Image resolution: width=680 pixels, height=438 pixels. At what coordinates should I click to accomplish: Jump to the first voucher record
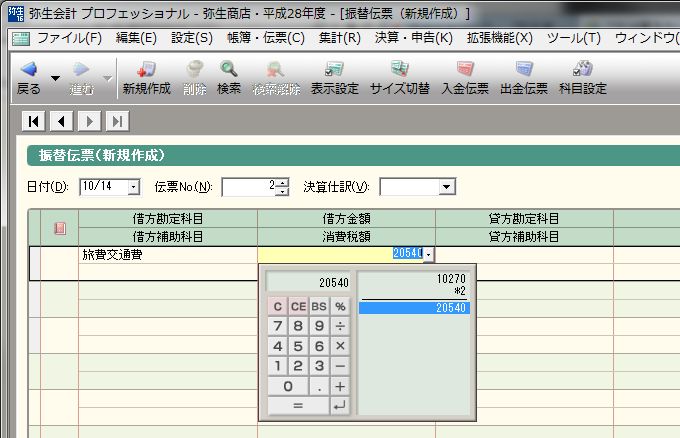33,121
